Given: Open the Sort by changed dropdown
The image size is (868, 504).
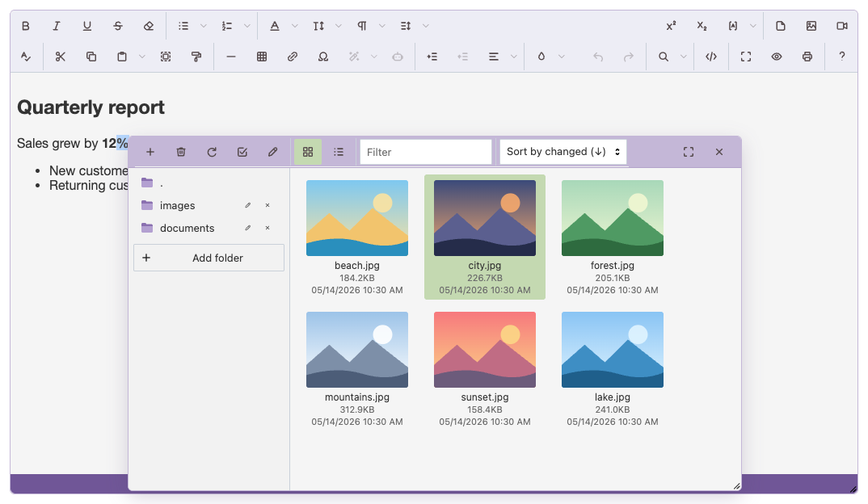Looking at the screenshot, I should point(563,152).
